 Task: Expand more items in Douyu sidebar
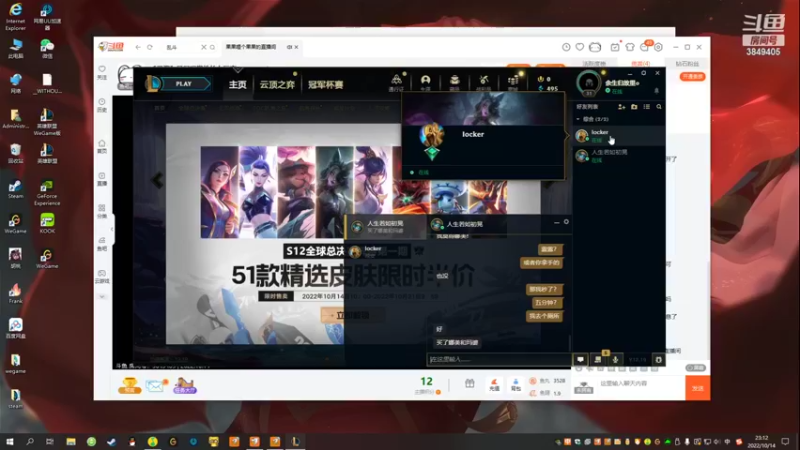coord(102,296)
